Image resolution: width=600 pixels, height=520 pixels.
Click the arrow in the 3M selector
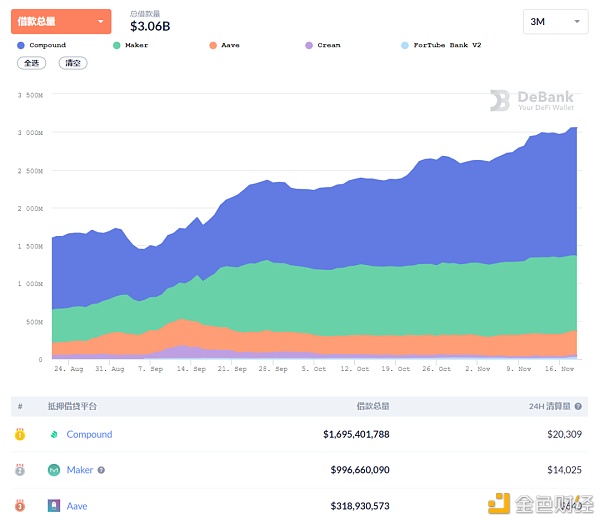point(577,21)
